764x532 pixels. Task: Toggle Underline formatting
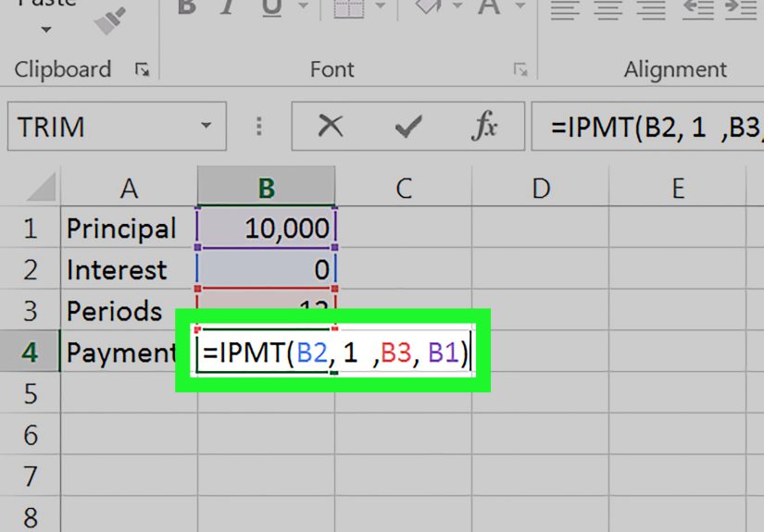(x=271, y=8)
